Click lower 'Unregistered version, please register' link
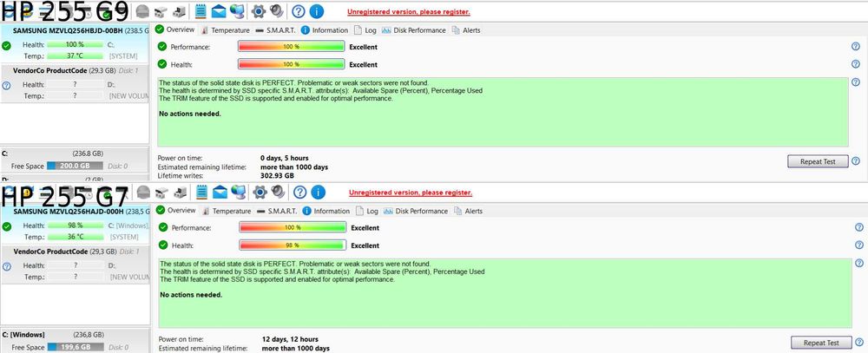 point(411,193)
